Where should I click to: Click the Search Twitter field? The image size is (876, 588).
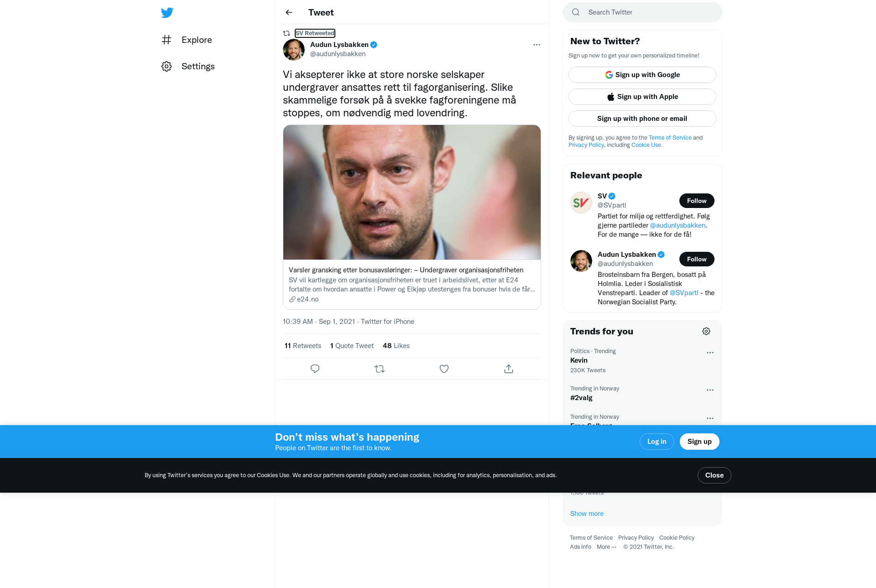(642, 12)
